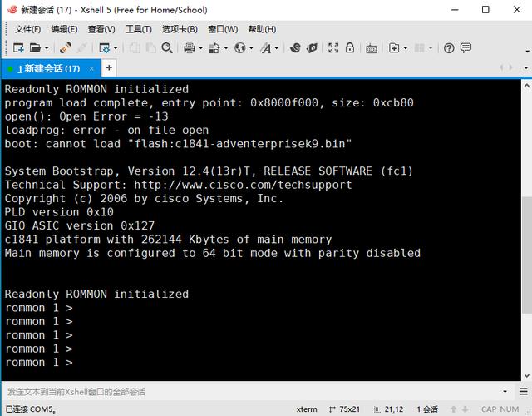Open compose bar target dropdown arrow
This screenshot has height=416, width=532.
click(x=505, y=392)
